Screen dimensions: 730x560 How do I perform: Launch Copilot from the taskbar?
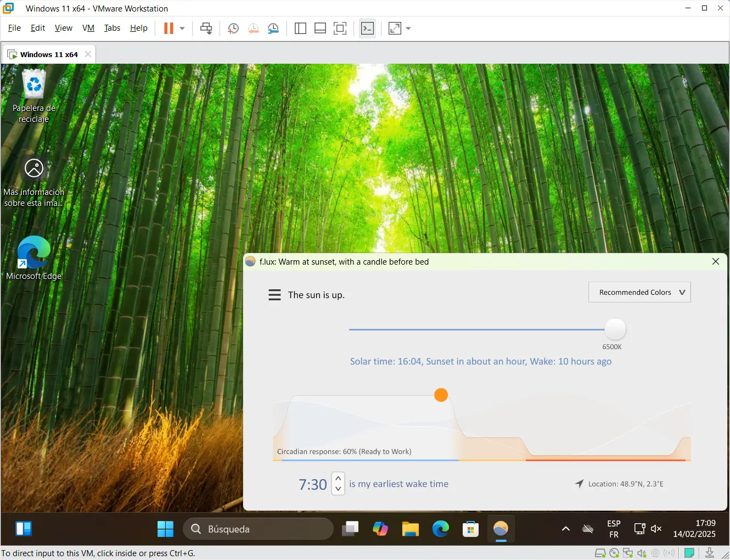coord(380,529)
